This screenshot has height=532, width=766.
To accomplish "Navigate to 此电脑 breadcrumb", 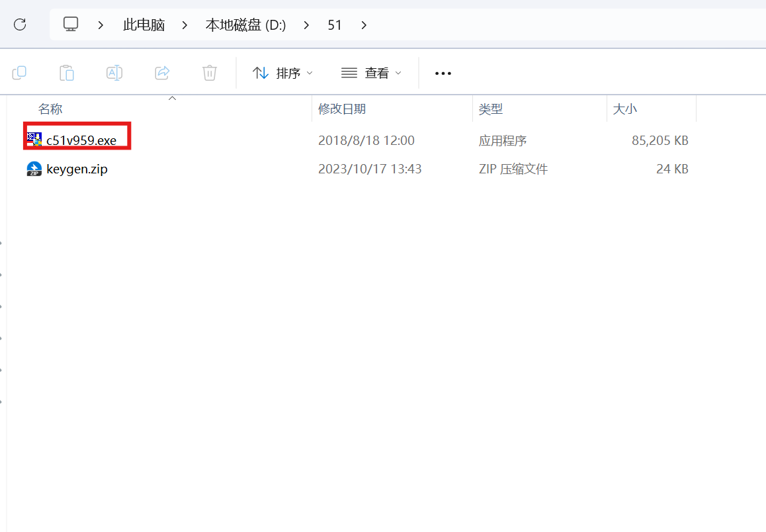I will point(144,25).
